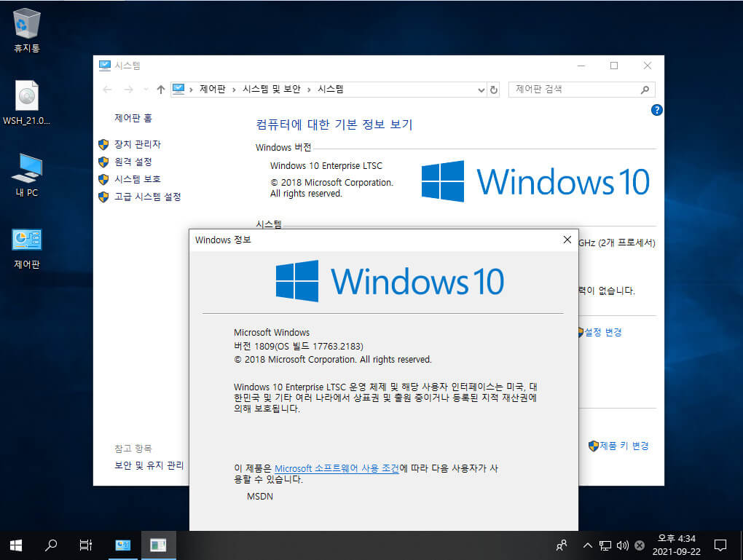Expand chevron after 시스템 및 보안 breadcrumb
This screenshot has height=560, width=743.
click(309, 90)
